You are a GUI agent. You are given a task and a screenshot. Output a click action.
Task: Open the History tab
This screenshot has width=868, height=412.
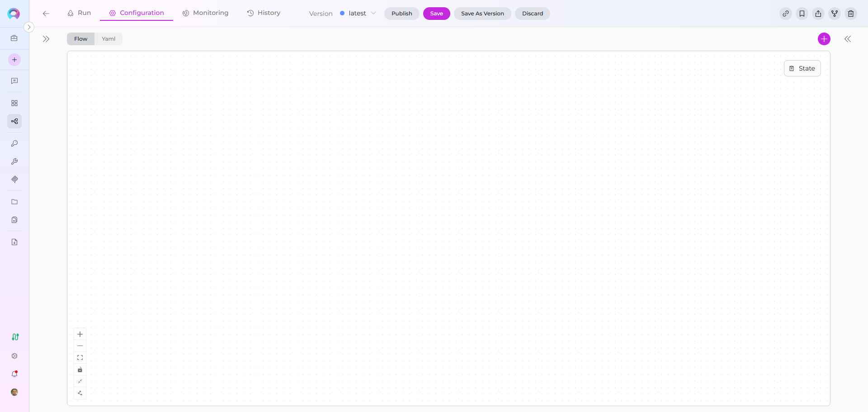(x=264, y=13)
